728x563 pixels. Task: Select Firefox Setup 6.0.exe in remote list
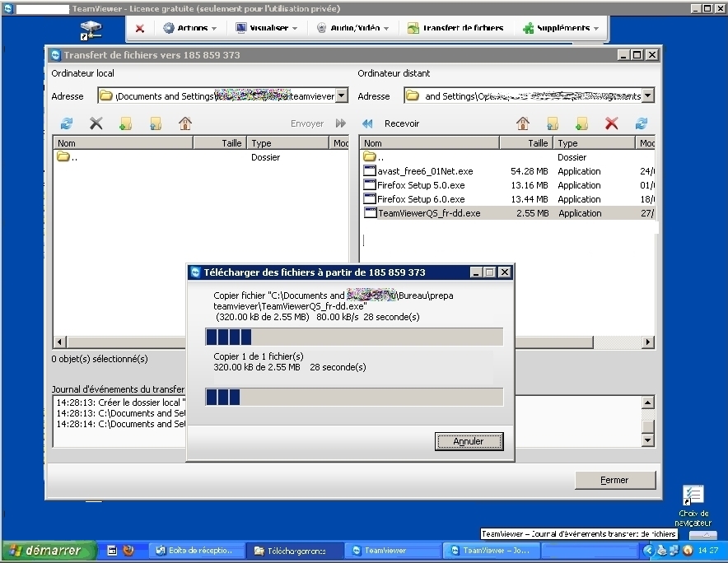[507, 198]
